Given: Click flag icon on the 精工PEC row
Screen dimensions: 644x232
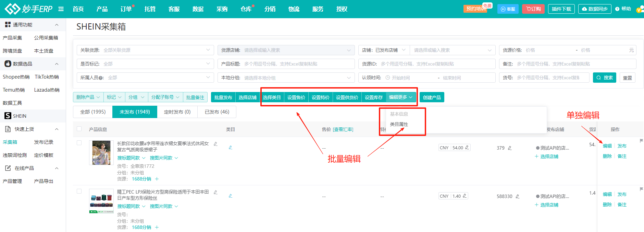Looking at the screenshot, I should tap(641, 189).
